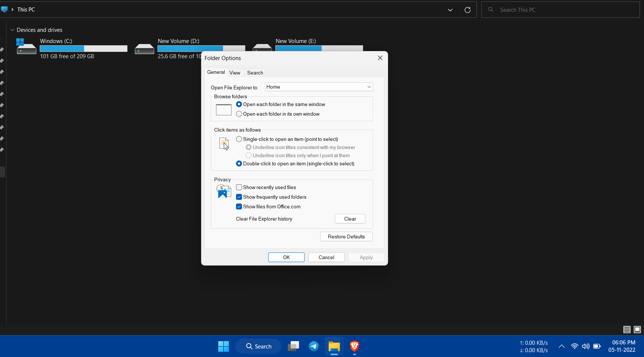The height and width of the screenshot is (357, 644).
Task: Click the This PC computer icon in address bar
Action: [4, 9]
